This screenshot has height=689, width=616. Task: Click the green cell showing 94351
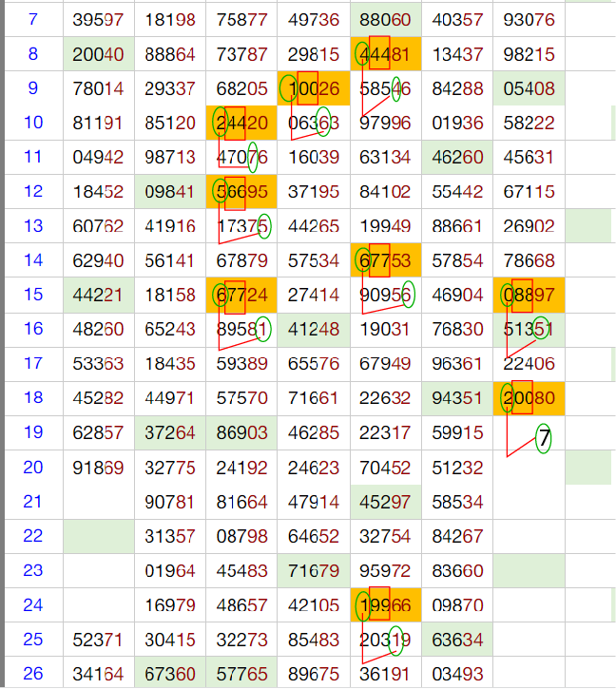(457, 397)
